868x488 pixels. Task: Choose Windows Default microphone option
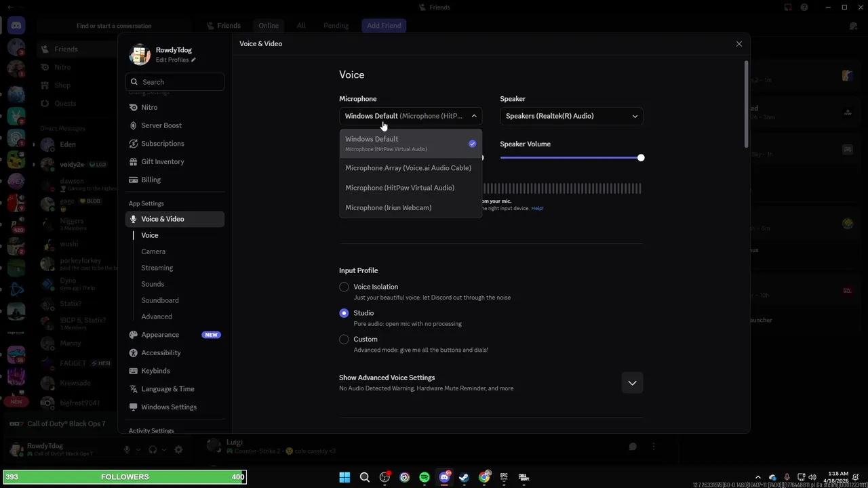coord(410,144)
